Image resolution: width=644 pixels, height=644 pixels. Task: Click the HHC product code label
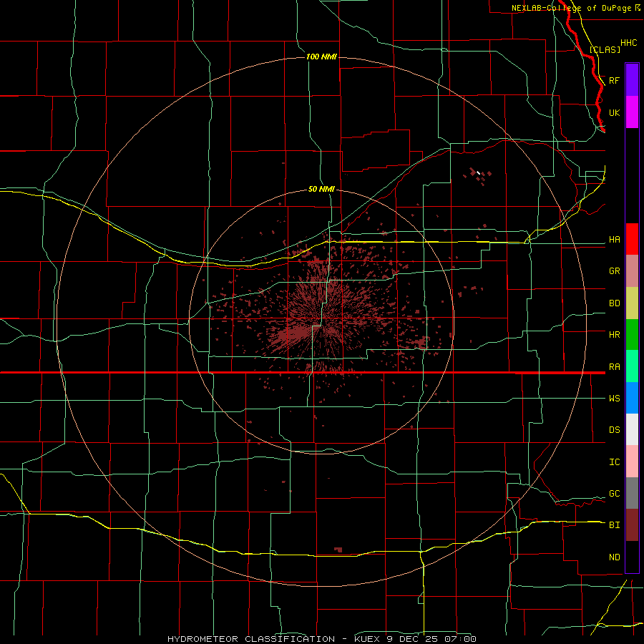pyautogui.click(x=628, y=43)
